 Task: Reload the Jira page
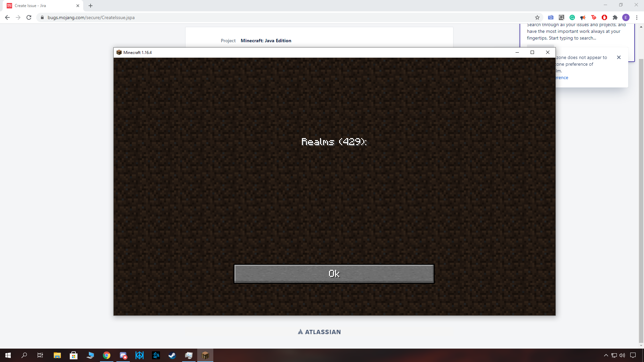click(29, 17)
